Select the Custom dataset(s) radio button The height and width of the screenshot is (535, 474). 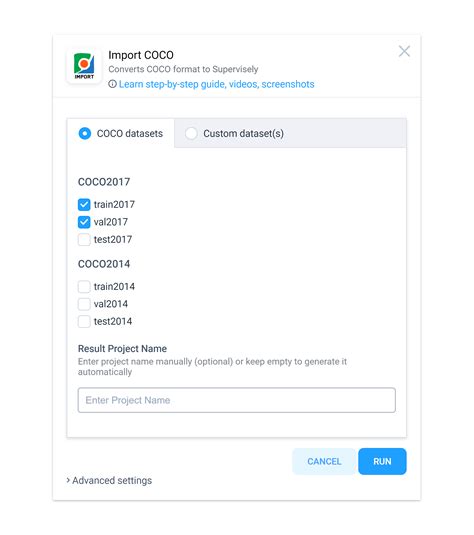click(191, 133)
